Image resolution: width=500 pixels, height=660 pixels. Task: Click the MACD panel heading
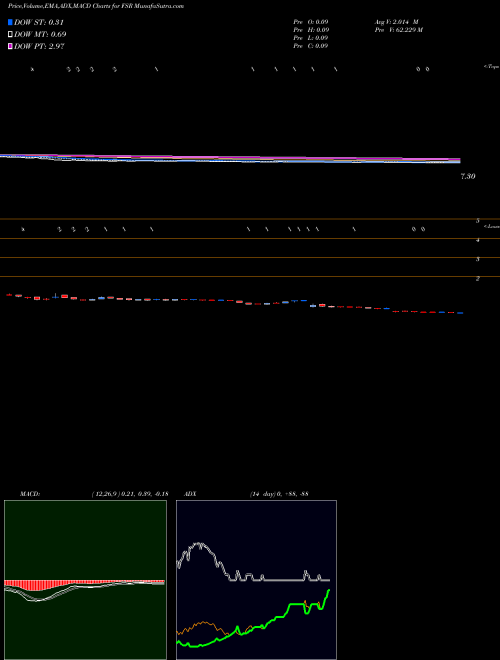30,494
